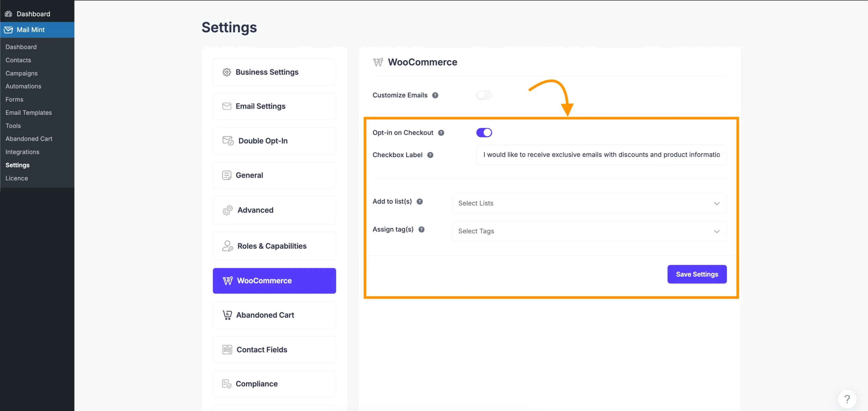Click the Save Settings button
The width and height of the screenshot is (868, 411).
tap(697, 274)
